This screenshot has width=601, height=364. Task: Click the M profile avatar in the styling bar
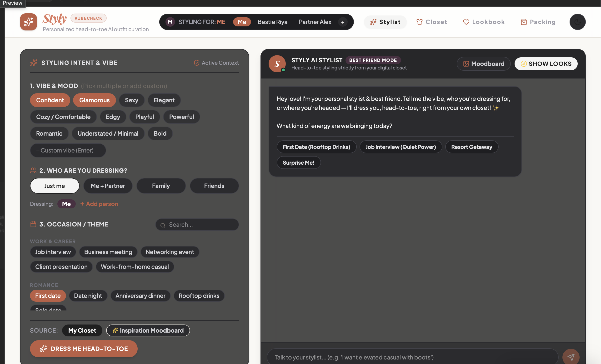pos(170,22)
